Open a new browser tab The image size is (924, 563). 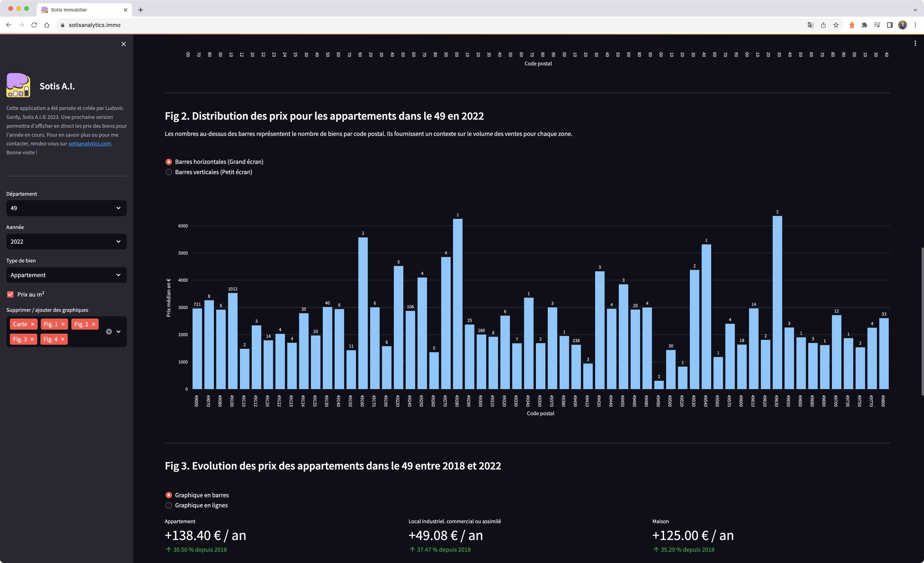[141, 10]
